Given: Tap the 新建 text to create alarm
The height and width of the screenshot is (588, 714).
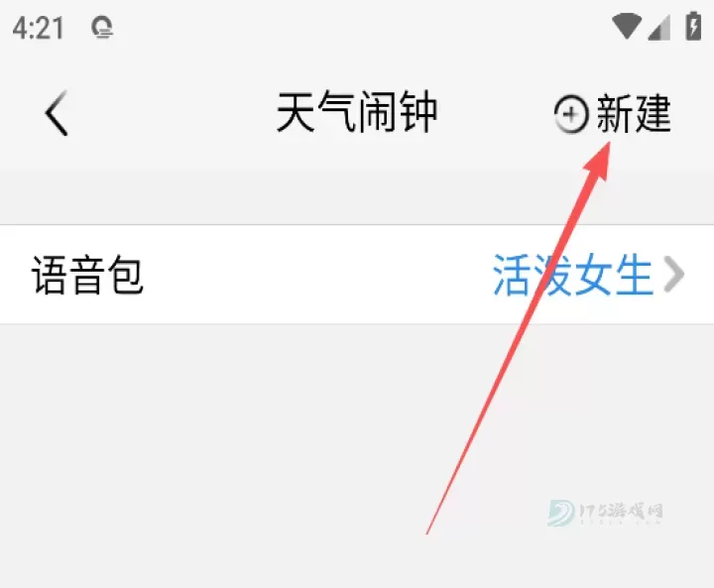Looking at the screenshot, I should tap(634, 113).
